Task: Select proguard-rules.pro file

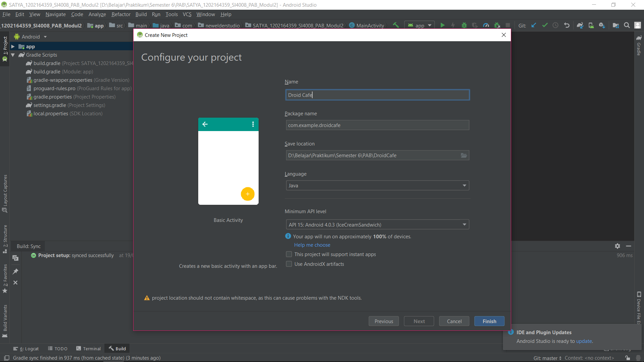Action: coord(79,88)
